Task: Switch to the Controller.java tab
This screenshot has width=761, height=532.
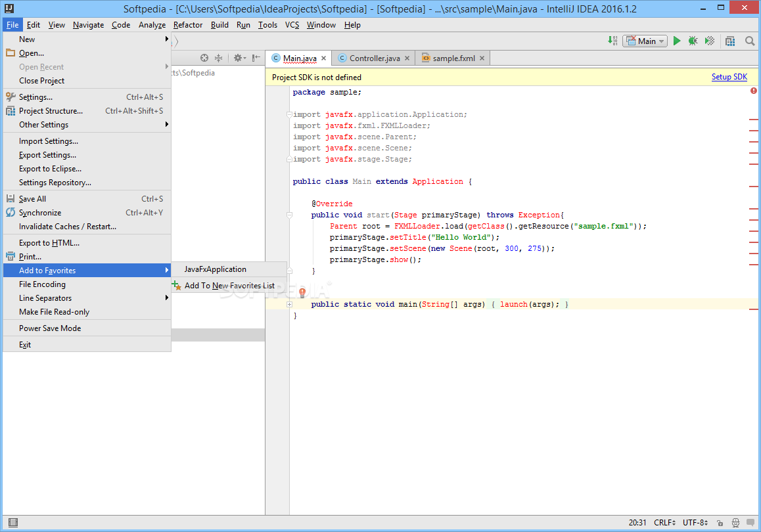Action: tap(374, 58)
